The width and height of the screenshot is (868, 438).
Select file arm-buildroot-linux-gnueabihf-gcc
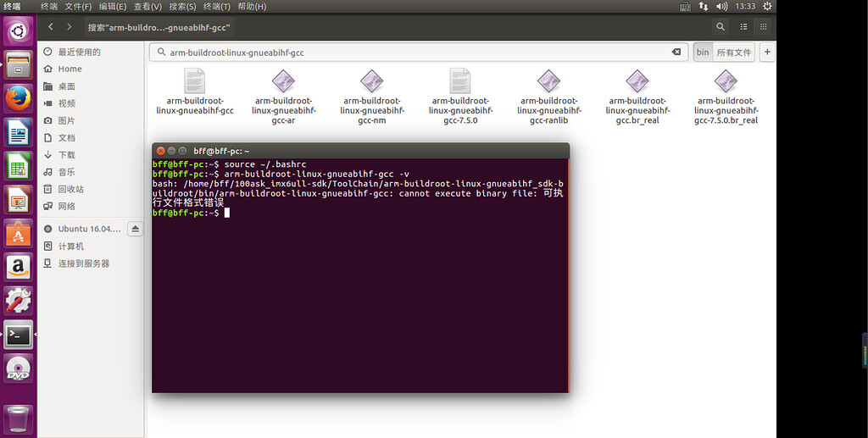[195, 91]
